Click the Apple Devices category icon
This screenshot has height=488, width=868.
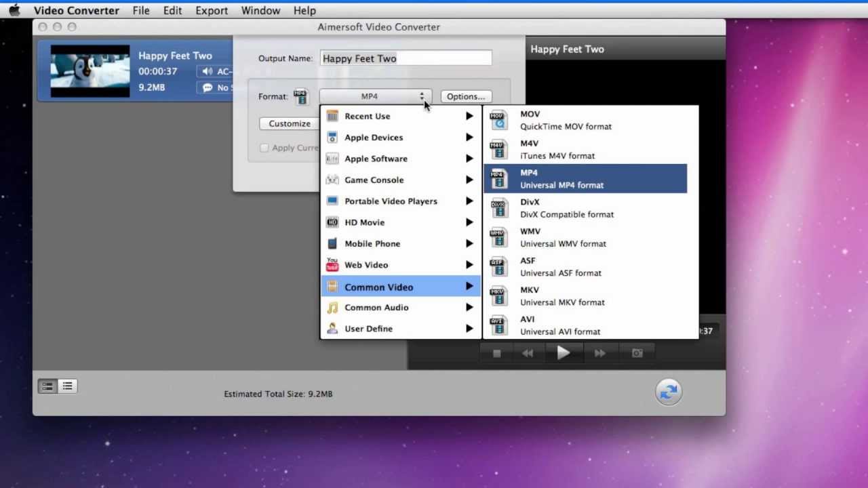click(x=332, y=138)
